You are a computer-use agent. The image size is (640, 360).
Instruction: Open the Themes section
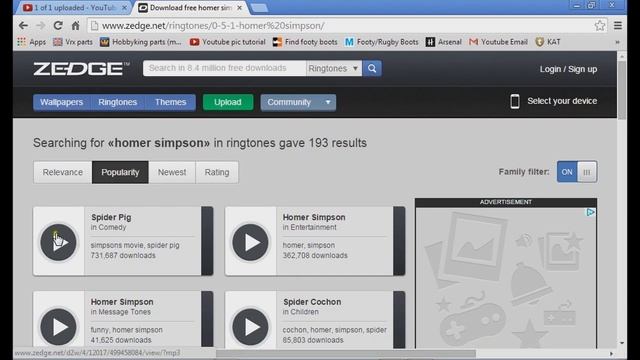click(x=171, y=102)
